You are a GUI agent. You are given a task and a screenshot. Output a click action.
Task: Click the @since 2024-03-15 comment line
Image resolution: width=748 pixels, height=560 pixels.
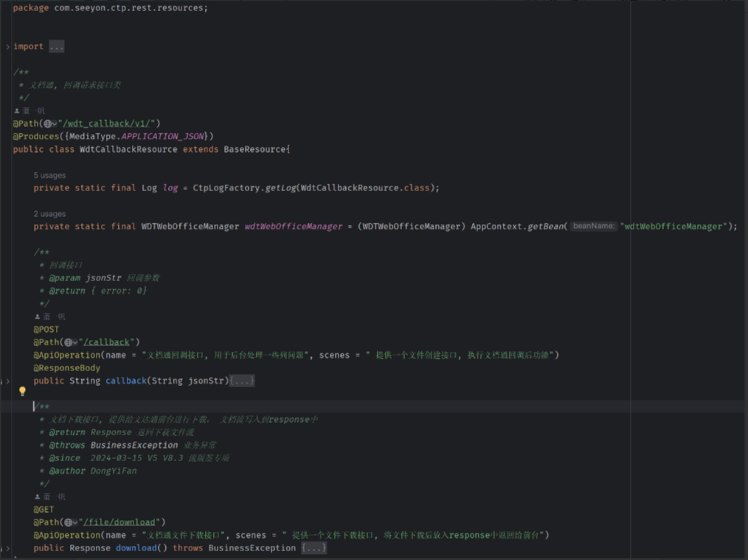tap(134, 458)
